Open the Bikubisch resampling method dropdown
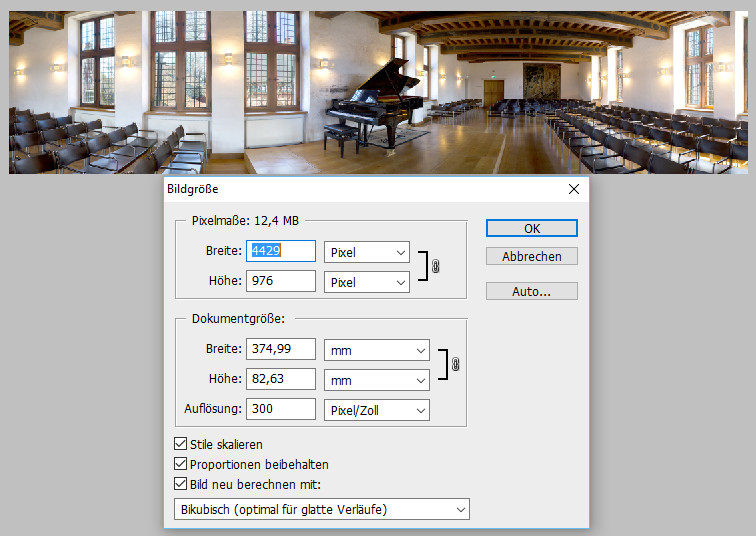Screen dimensions: 756x536 pos(315,510)
